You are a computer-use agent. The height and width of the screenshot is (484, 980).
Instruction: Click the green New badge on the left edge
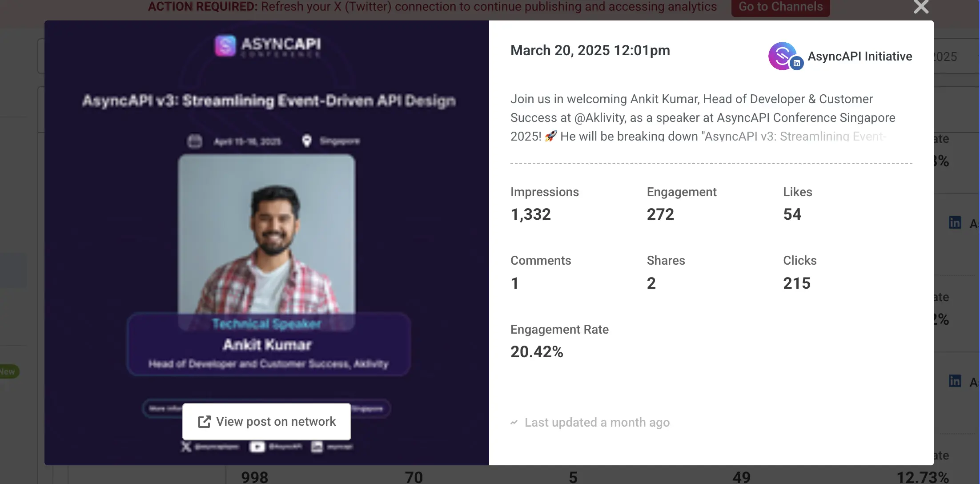click(7, 371)
